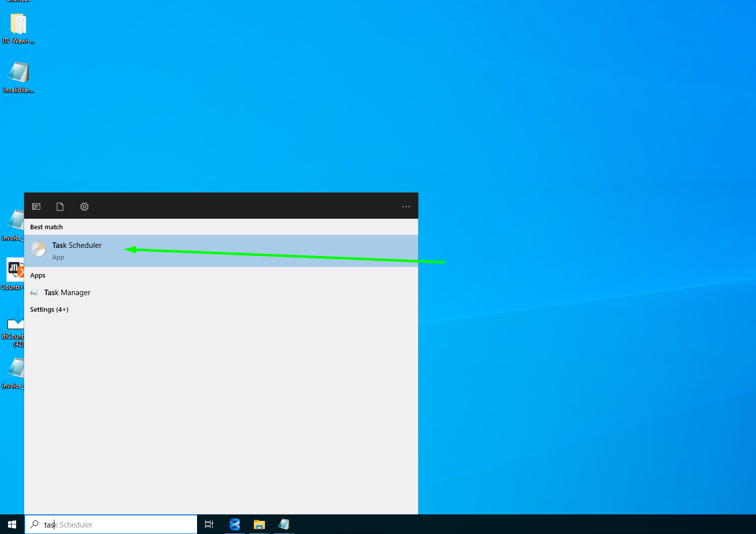Click the Apps section header
Viewport: 756px width, 534px height.
(x=38, y=276)
